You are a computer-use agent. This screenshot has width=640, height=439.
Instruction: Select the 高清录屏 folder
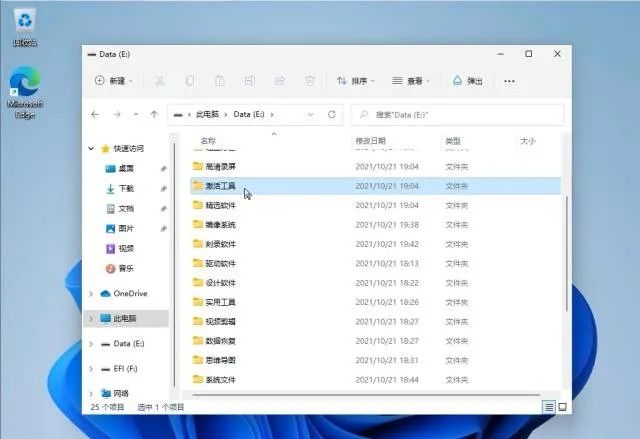pyautogui.click(x=376, y=166)
